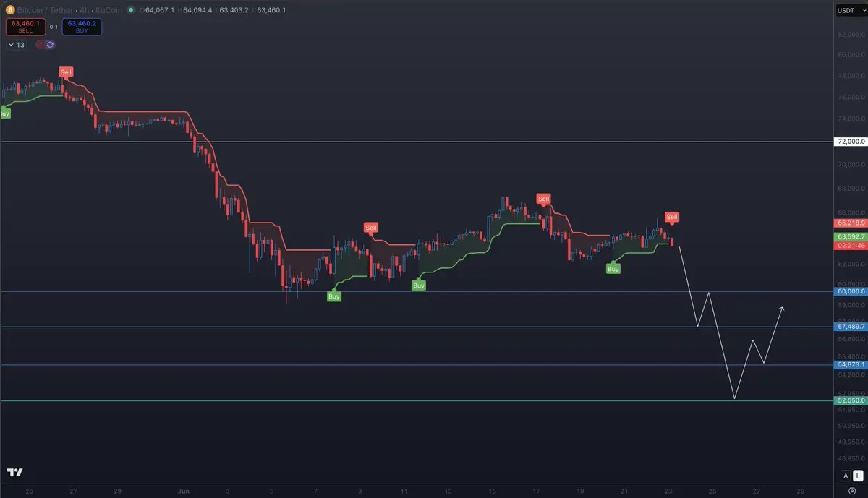Click the 02:21:46 candle countdown label
The height and width of the screenshot is (498, 868).
pyautogui.click(x=850, y=246)
